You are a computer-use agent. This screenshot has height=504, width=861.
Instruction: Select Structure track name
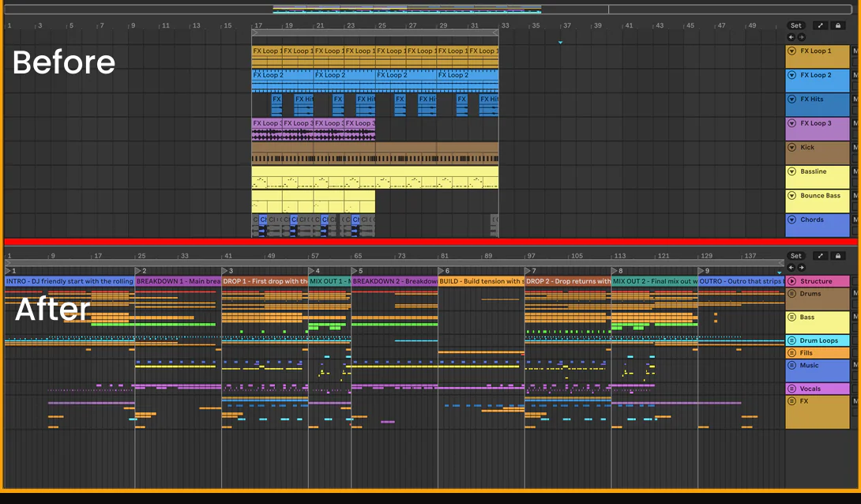click(x=816, y=281)
